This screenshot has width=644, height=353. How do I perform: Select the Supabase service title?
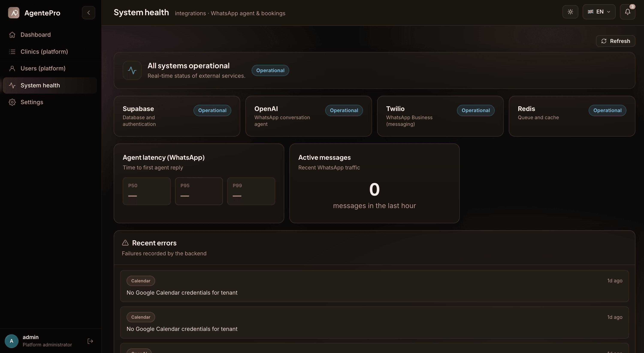click(x=138, y=109)
